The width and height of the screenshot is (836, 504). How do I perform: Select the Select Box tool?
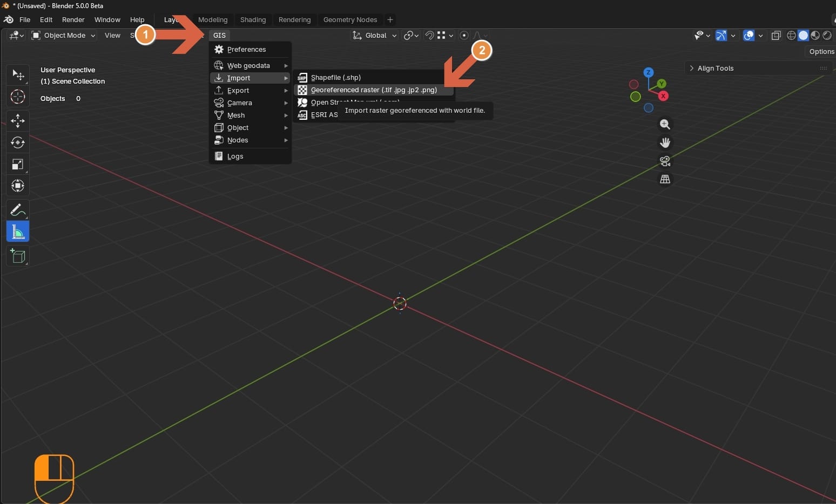click(x=18, y=75)
